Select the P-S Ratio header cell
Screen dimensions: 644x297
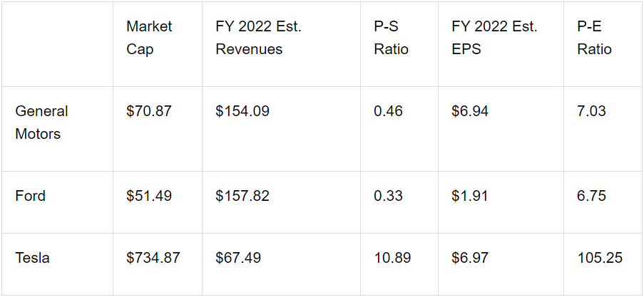pos(391,38)
